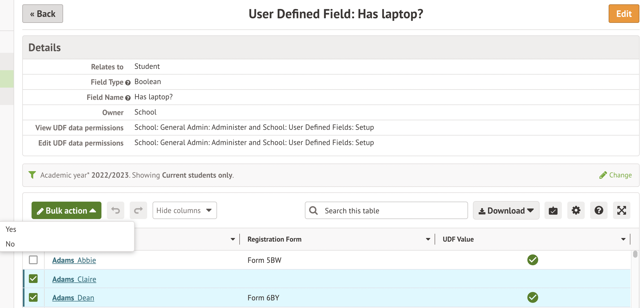The height and width of the screenshot is (308, 644).
Task: Click the table help question icon
Action: click(599, 210)
